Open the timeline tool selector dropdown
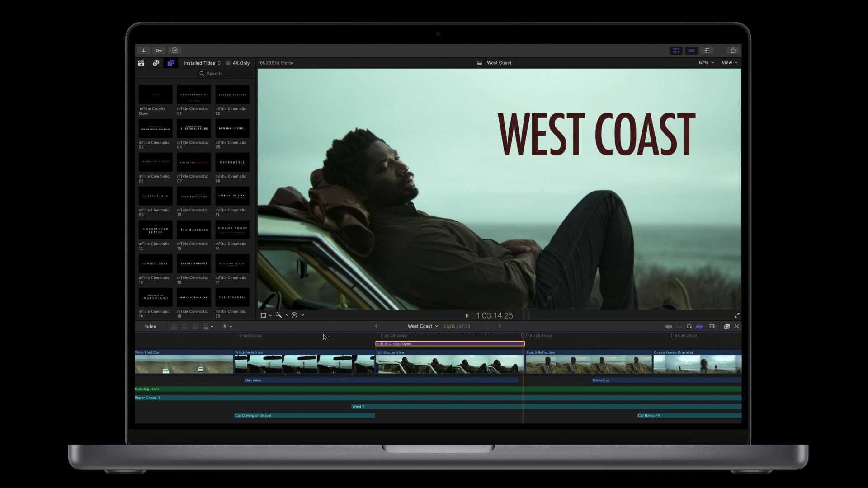868x488 pixels. coord(227,326)
